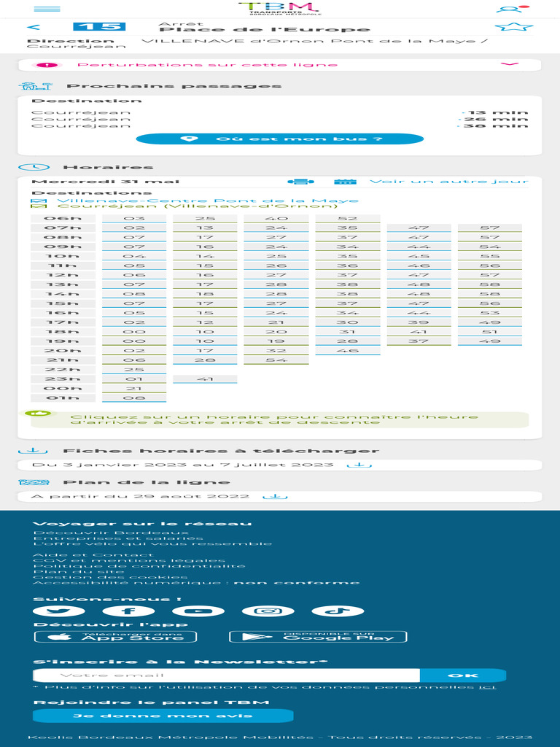
Task: Toggle Villenave-Centre Pont de la Maye checkbox
Action: 39,201
